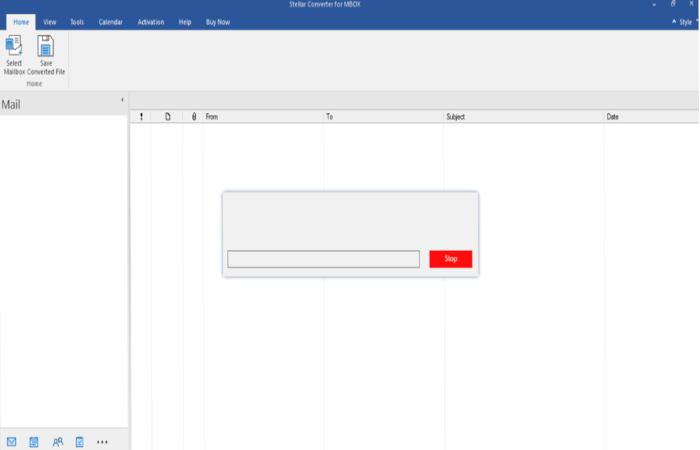Screen dimensions: 700x450
Task: Open the Calendar view icon in bottom bar
Action: [34, 442]
